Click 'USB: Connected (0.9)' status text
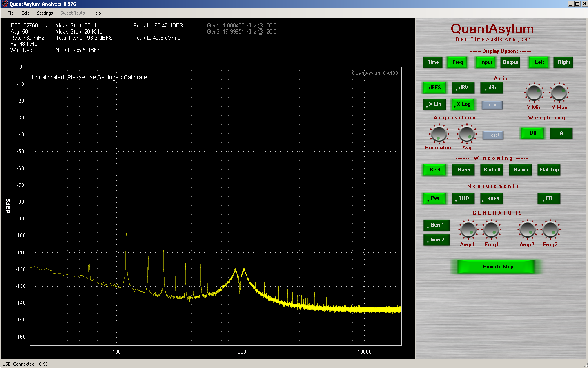This screenshot has height=368, width=588. pyautogui.click(x=25, y=364)
